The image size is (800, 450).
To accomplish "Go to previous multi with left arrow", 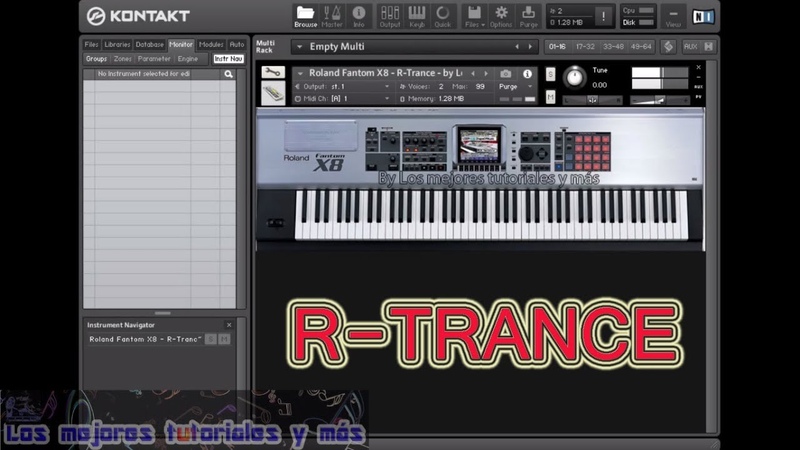I will point(517,47).
